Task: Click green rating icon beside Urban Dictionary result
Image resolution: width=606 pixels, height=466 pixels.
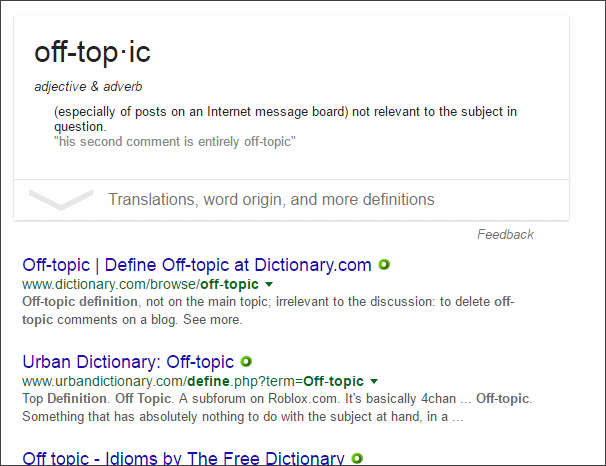Action: (x=246, y=361)
